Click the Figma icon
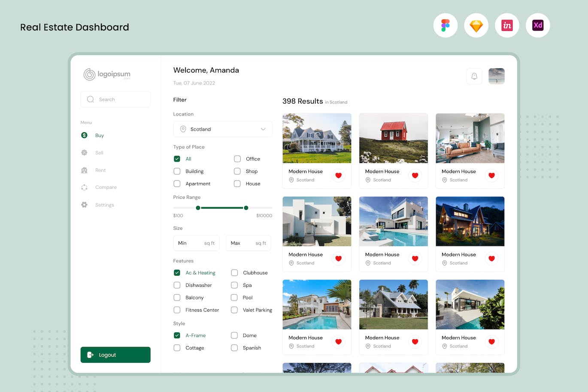The width and height of the screenshot is (588, 392). coord(445,25)
